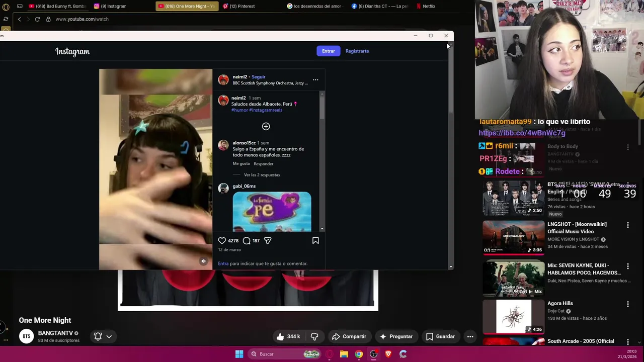Expand Ver las 2 respuestas

[x=262, y=175]
